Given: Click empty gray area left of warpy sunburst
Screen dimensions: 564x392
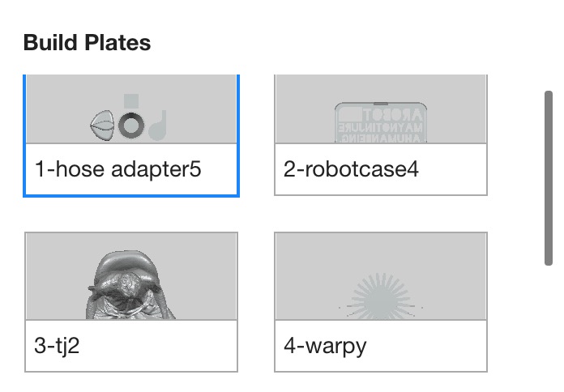Looking at the screenshot, I should (304, 275).
